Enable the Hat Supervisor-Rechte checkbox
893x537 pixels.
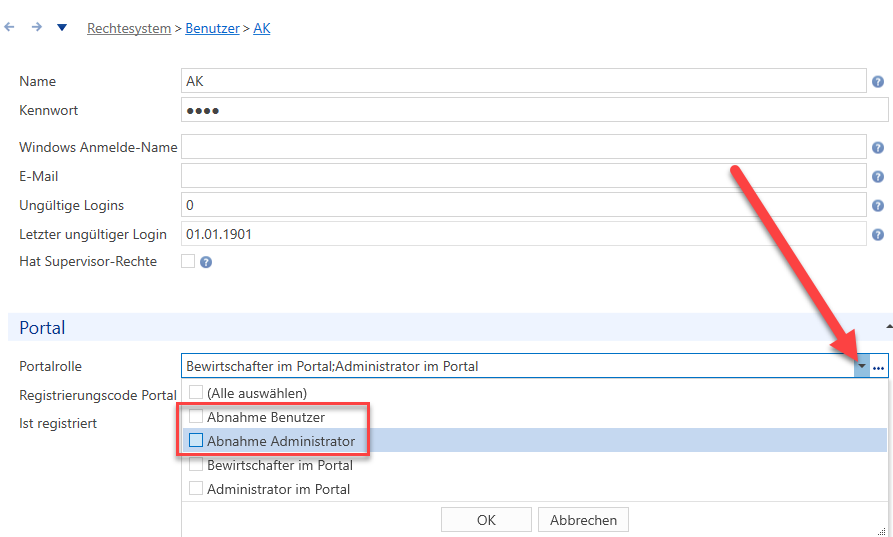pyautogui.click(x=188, y=261)
